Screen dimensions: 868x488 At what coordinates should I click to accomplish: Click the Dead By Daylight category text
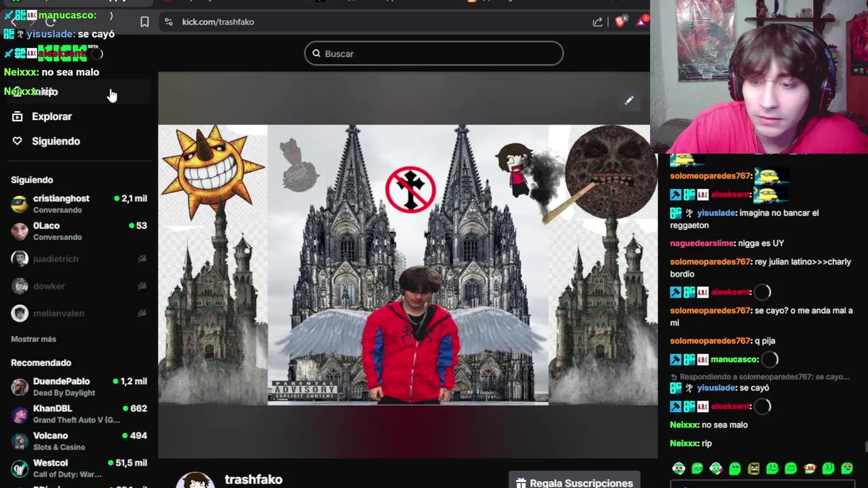[x=64, y=393]
